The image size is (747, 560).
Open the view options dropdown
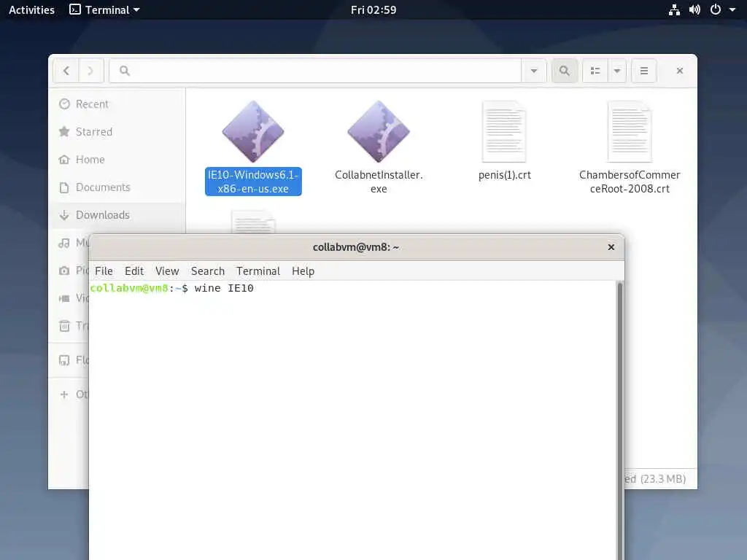click(x=617, y=71)
